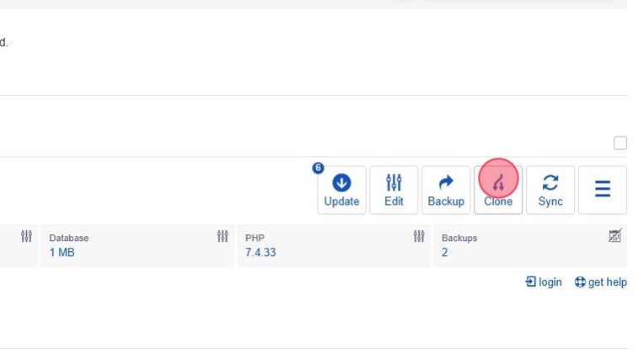This screenshot has height=359, width=644.
Task: Click the leftmost partially visible sliders icon
Action: [26, 237]
